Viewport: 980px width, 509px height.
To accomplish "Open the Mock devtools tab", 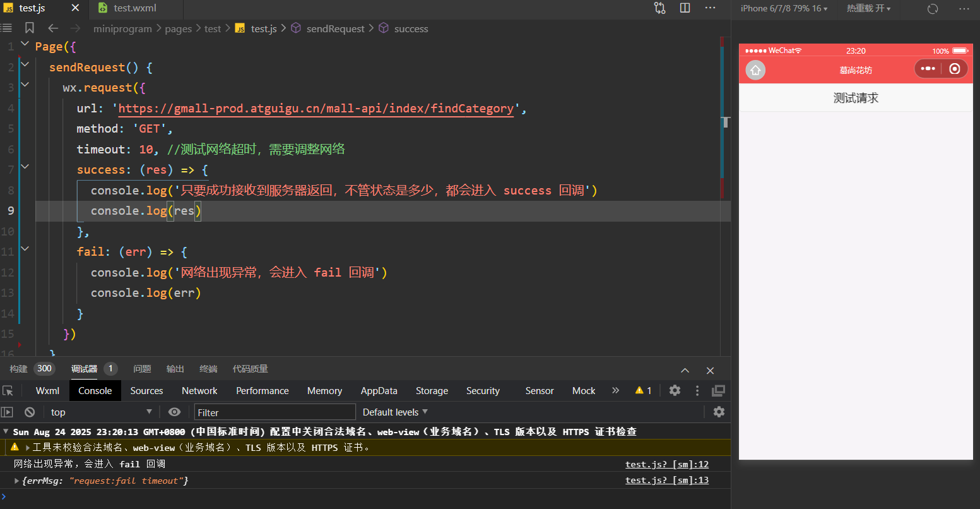I will [x=584, y=391].
